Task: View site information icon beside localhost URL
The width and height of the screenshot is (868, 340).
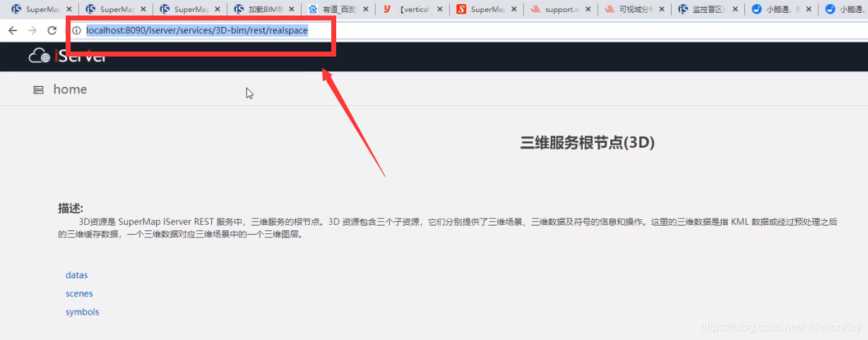Action: [76, 31]
